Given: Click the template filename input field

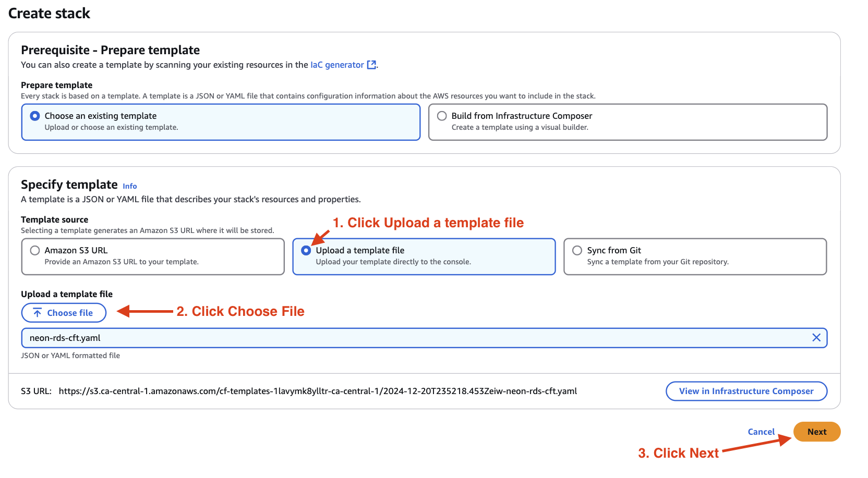Looking at the screenshot, I should (x=365, y=337).
